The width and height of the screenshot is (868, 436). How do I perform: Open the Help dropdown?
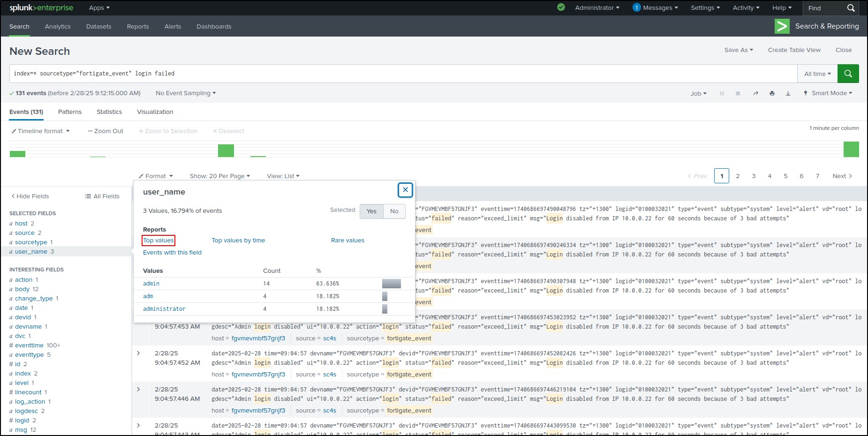(x=782, y=8)
